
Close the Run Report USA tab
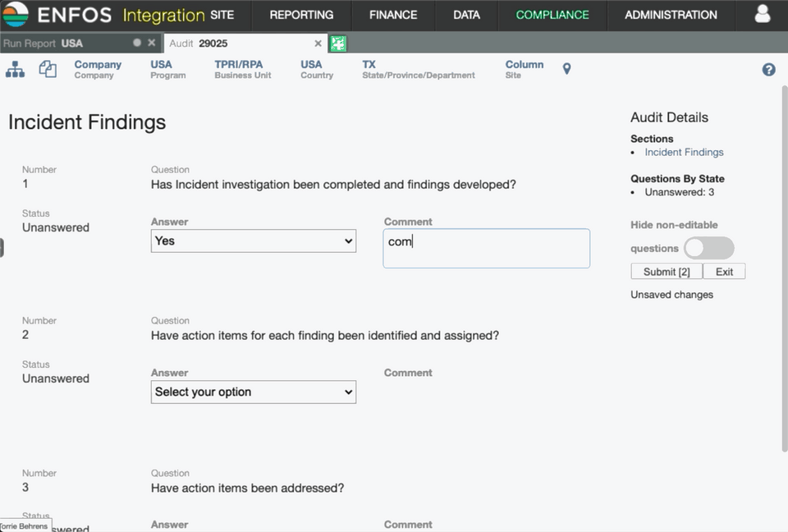[151, 43]
